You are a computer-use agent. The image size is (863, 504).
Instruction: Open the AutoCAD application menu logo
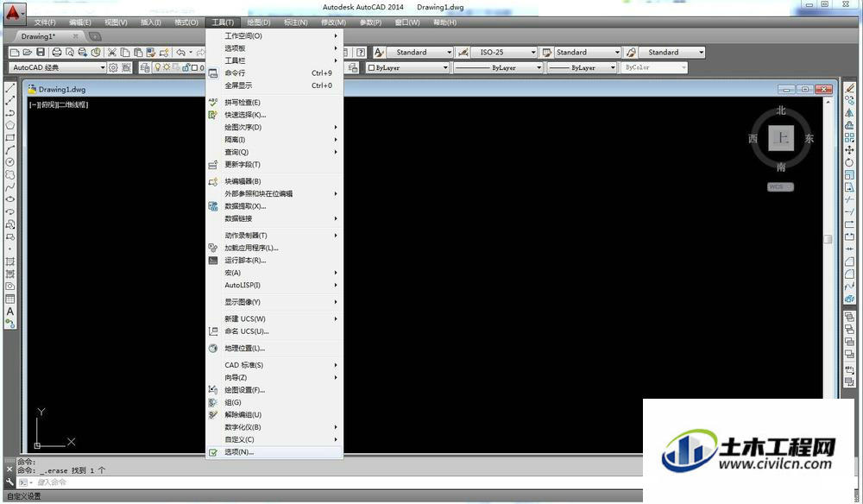(x=13, y=12)
